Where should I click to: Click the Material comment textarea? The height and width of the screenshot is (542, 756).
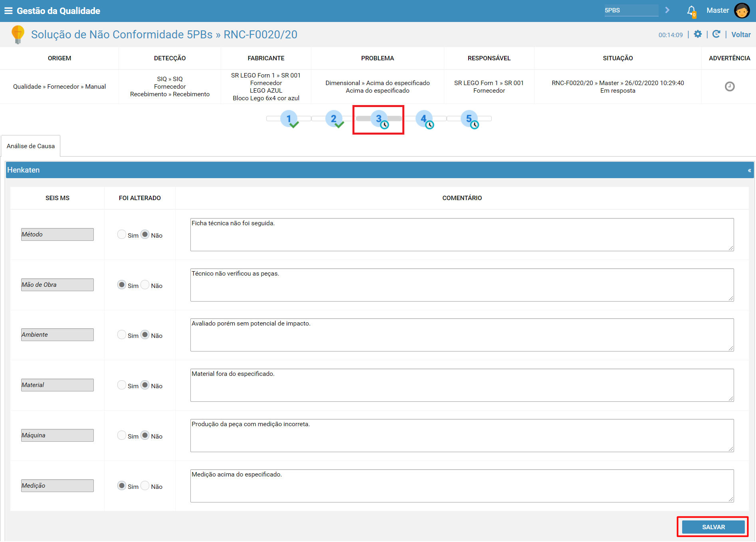(x=462, y=385)
